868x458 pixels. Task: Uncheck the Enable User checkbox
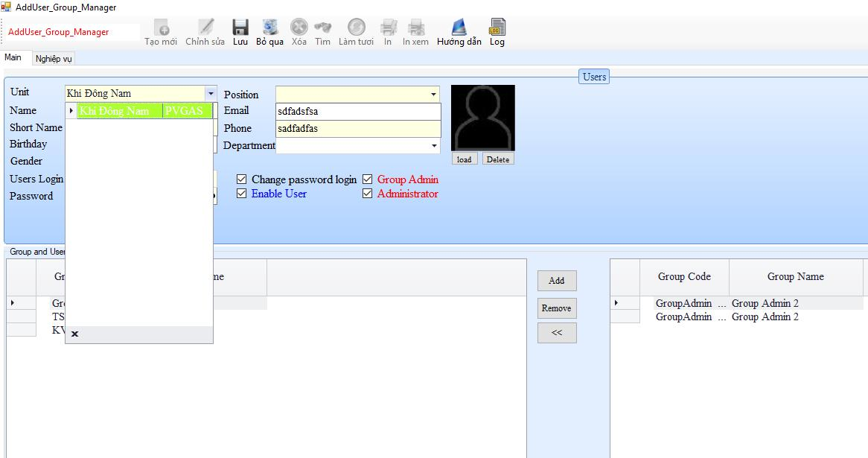241,194
